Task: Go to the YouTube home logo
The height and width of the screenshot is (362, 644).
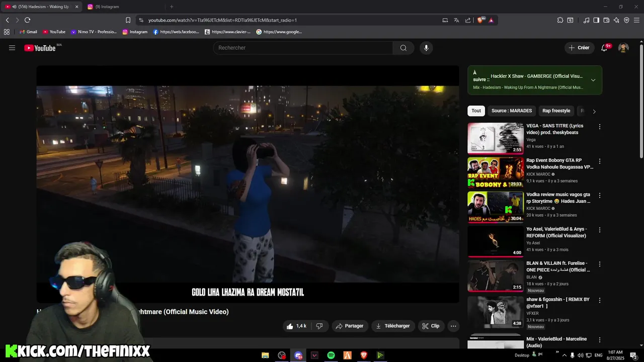Action: tap(40, 48)
